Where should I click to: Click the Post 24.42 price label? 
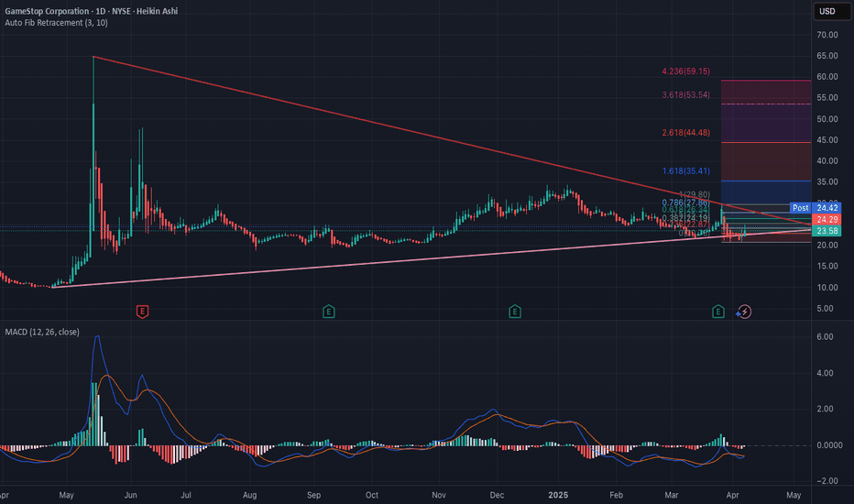[x=816, y=208]
